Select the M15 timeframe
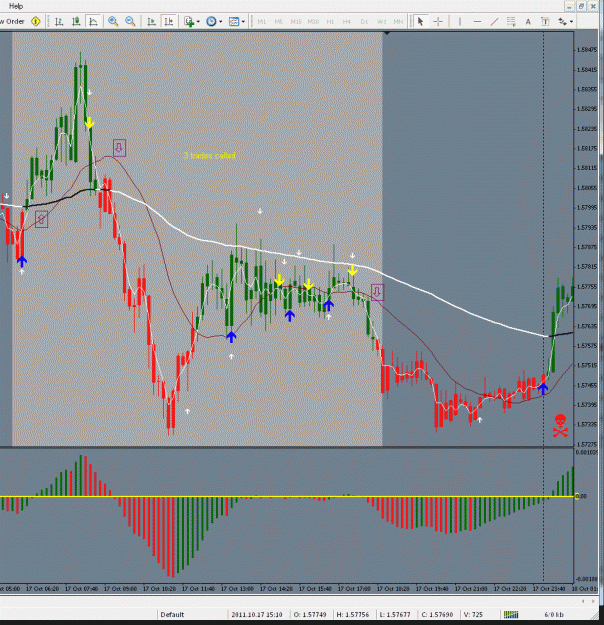Viewport: 604px width, 625px height. click(296, 22)
